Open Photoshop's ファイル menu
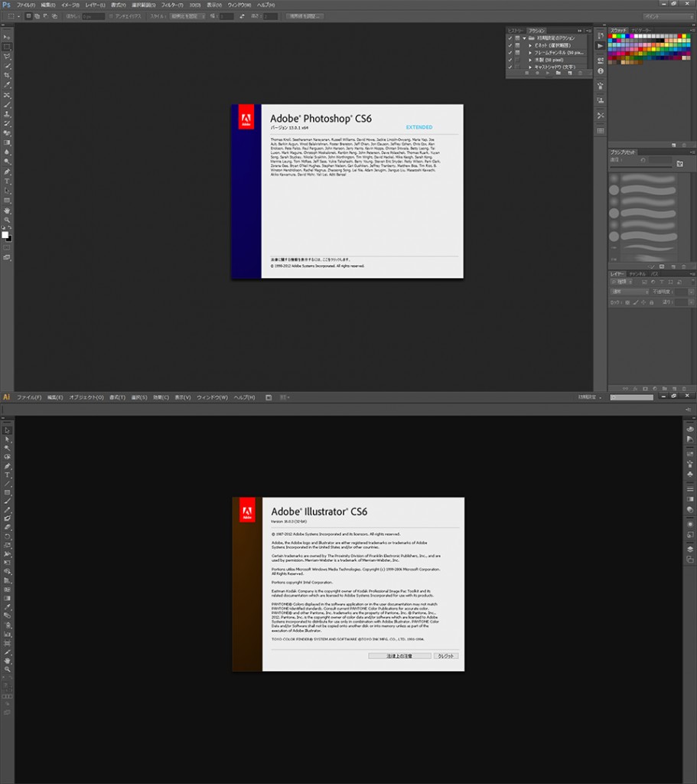 tap(25, 5)
